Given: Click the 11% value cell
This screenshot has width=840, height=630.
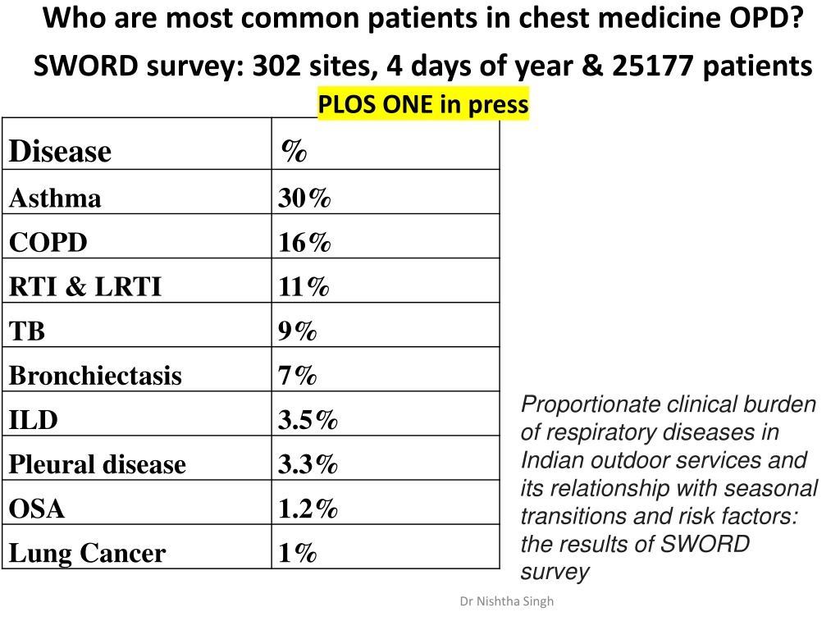Looking at the screenshot, I should click(386, 281).
